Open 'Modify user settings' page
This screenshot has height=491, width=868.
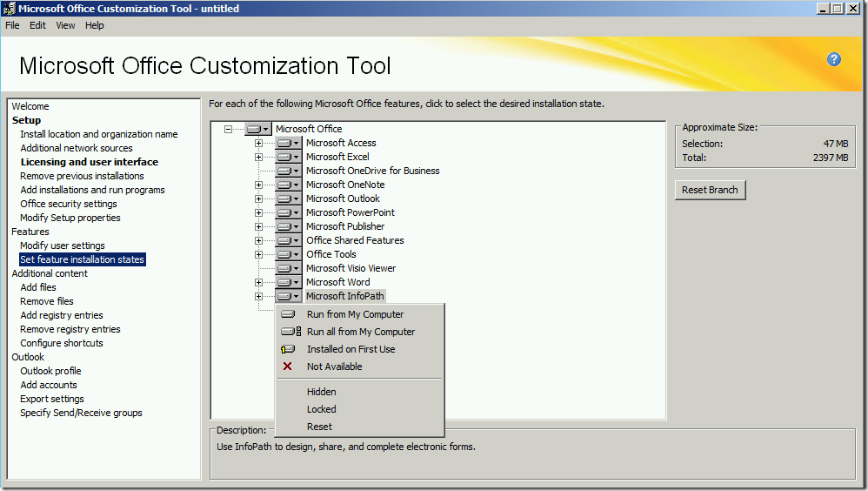coord(63,245)
